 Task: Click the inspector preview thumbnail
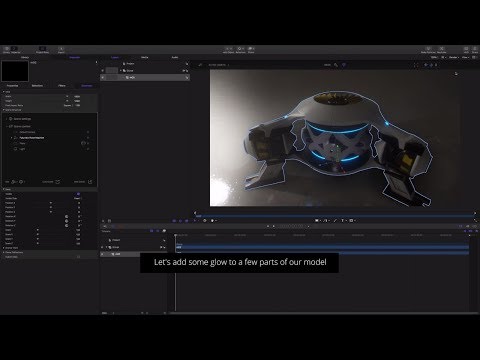tap(15, 71)
